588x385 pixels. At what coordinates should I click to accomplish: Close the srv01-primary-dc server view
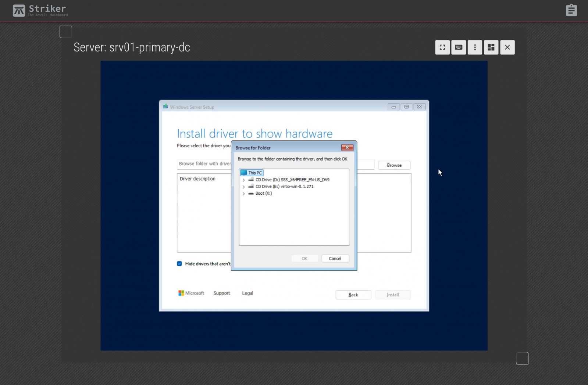pyautogui.click(x=507, y=47)
